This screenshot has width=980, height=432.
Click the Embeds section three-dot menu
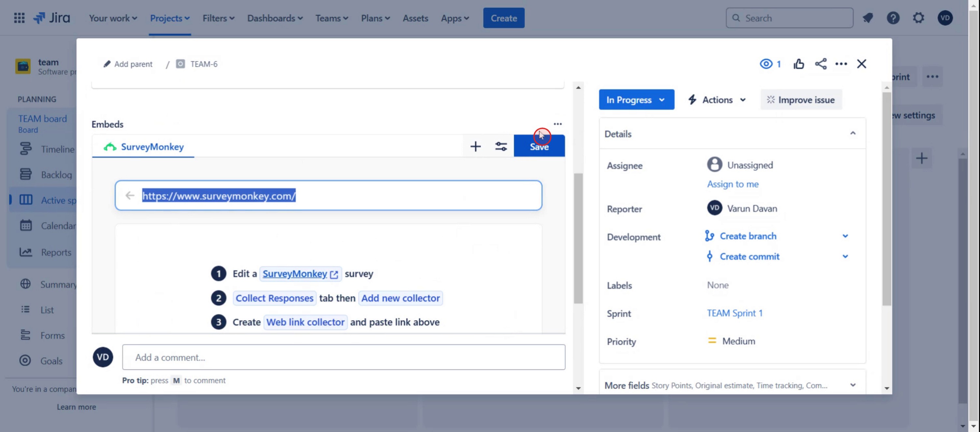click(x=557, y=124)
